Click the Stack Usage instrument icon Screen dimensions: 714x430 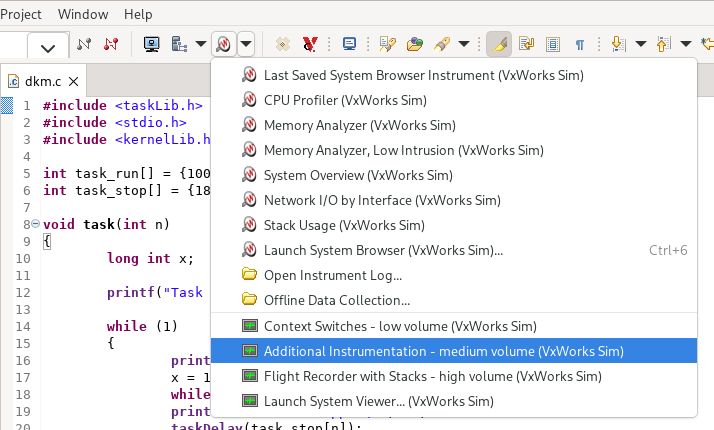(250, 225)
